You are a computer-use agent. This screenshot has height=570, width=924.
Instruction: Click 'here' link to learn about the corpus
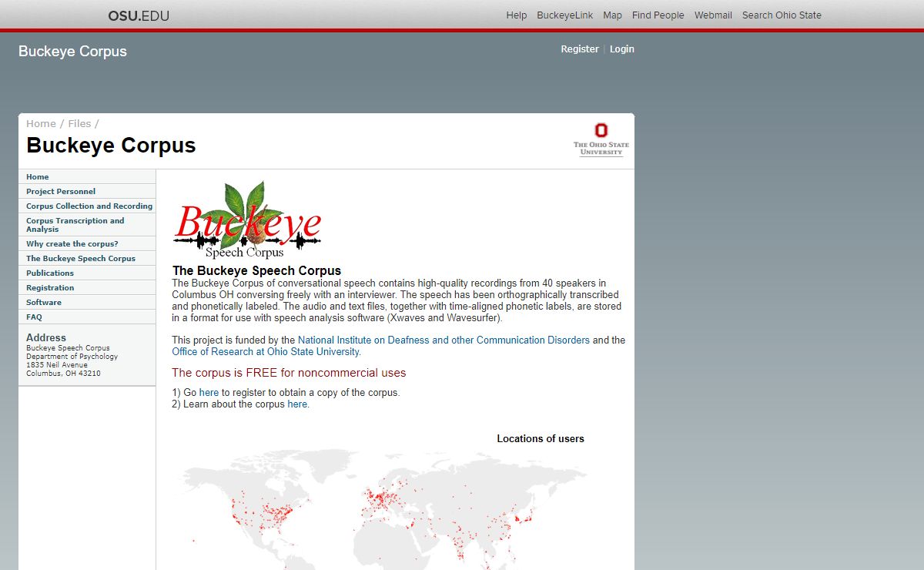pos(297,404)
